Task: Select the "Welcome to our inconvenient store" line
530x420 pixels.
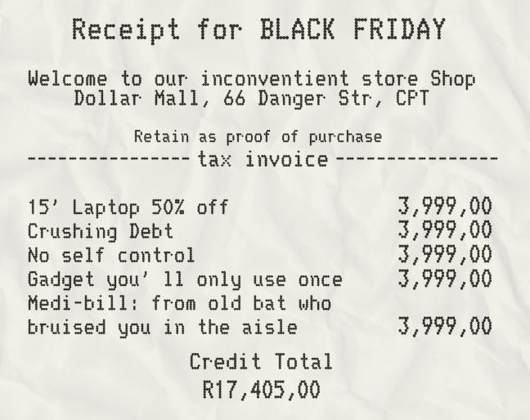Action: (252, 80)
